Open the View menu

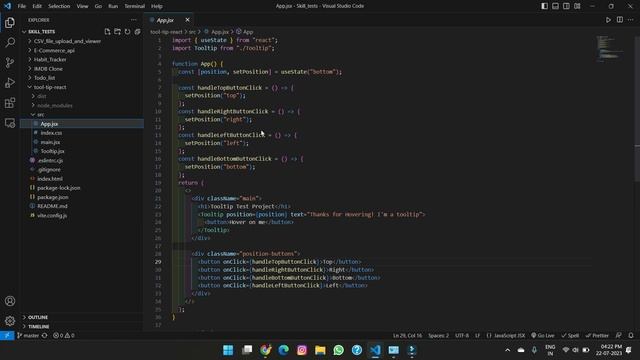coord(82,6)
